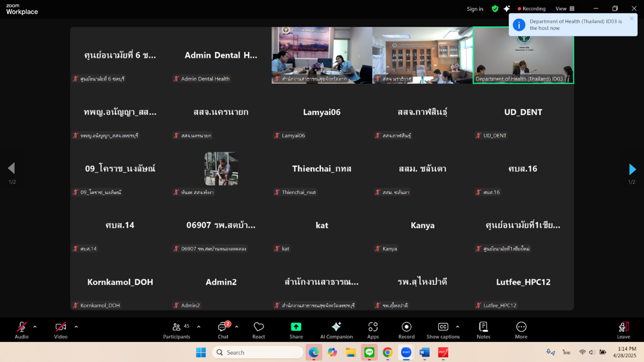Click the volume speaker tray icon
The image size is (644, 362).
coord(592,352)
